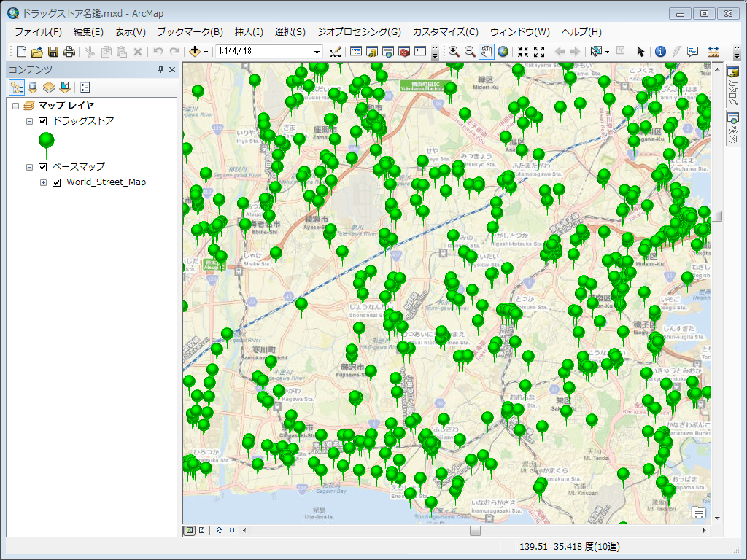The image size is (747, 560).
Task: Open the 選択(S) menu
Action: tap(290, 32)
